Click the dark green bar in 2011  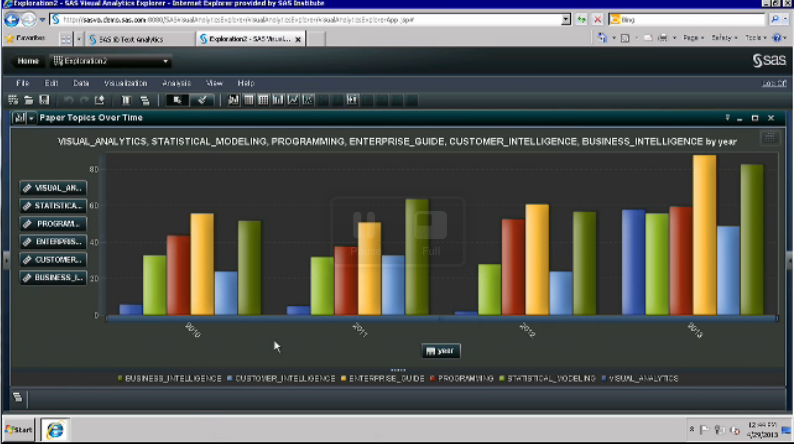[417, 257]
